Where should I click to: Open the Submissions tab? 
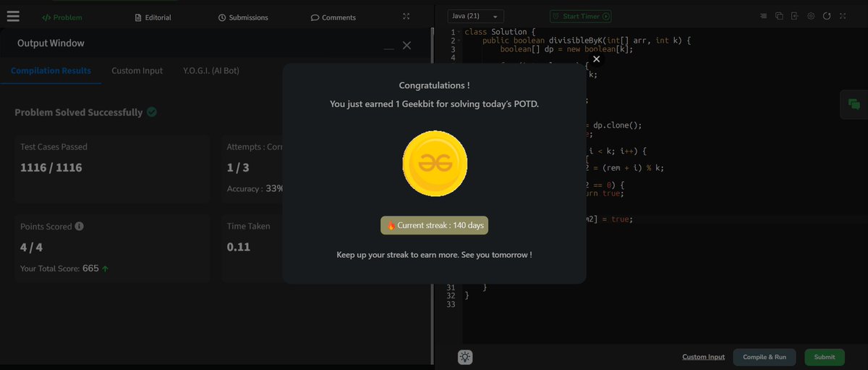(243, 17)
